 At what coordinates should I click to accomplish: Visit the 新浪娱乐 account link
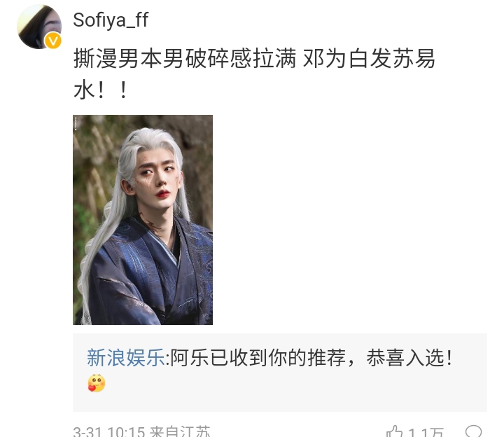coord(125,357)
